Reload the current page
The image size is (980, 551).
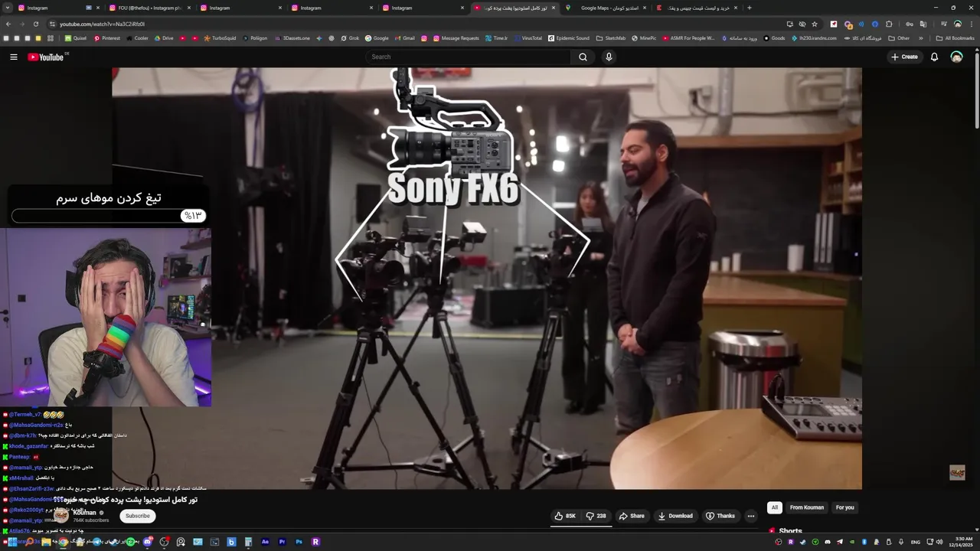[35, 24]
